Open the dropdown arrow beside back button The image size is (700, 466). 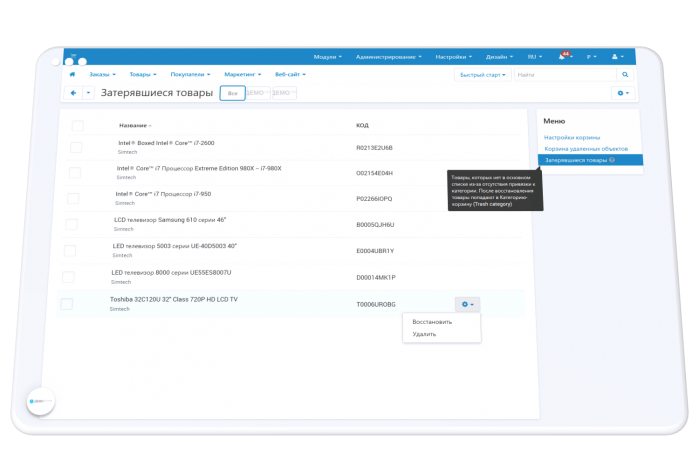pos(88,93)
